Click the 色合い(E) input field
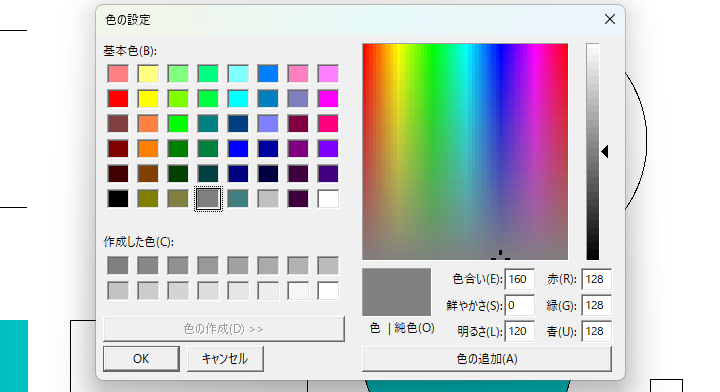The width and height of the screenshot is (720, 392). pos(519,279)
